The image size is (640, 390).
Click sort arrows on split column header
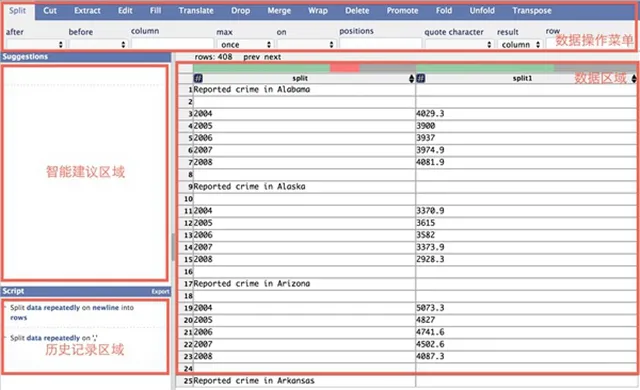[411, 78]
